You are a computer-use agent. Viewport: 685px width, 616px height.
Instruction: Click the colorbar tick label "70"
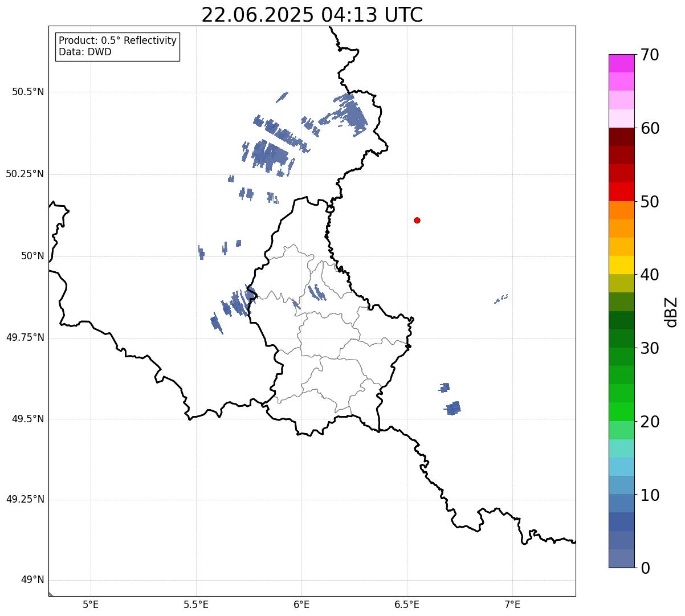[649, 55]
